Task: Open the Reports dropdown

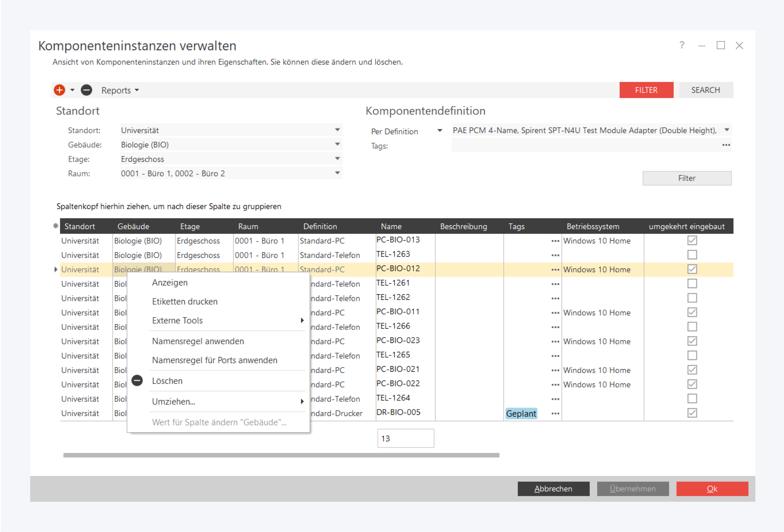Action: [x=120, y=90]
